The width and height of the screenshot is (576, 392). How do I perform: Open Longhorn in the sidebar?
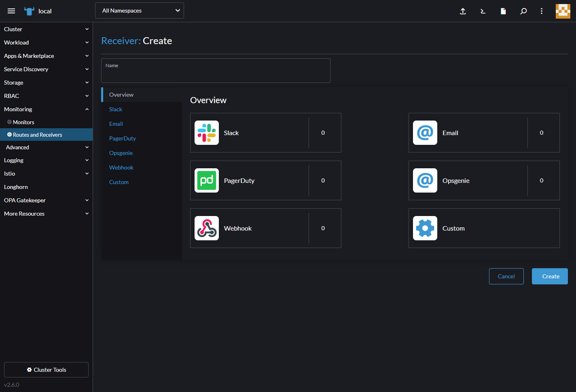[46, 187]
